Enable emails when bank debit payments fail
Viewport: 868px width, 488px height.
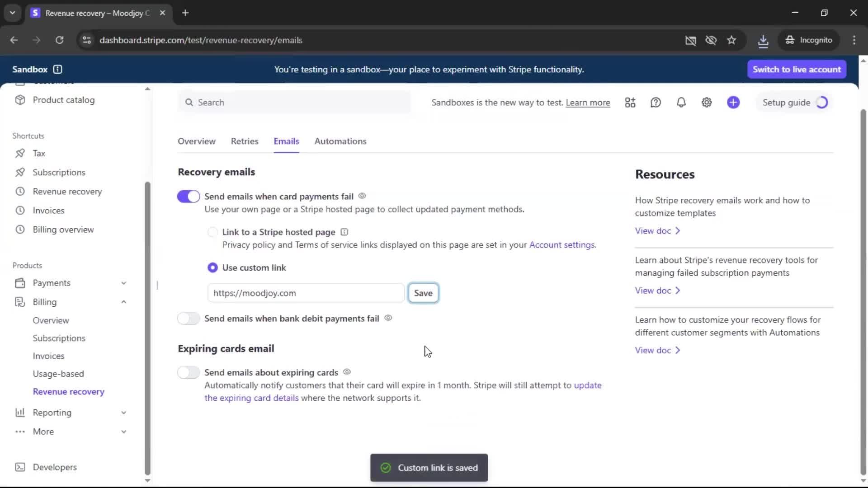pyautogui.click(x=189, y=319)
